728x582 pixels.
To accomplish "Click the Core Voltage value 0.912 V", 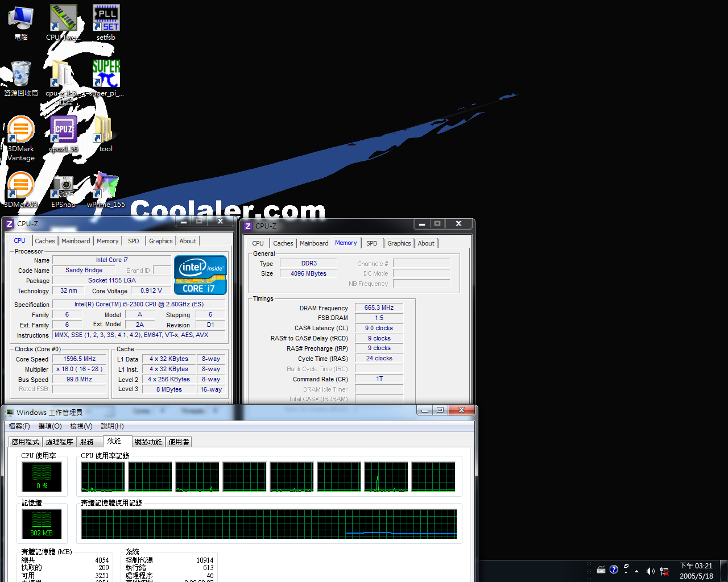I will [x=151, y=291].
